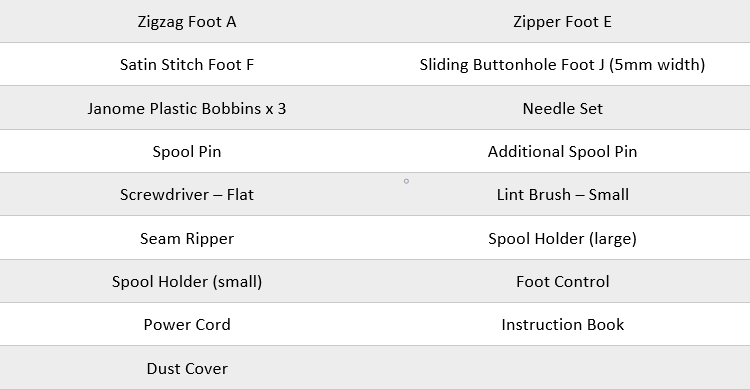Click the small circle marker between columns
The image size is (750, 390).
coord(406,181)
